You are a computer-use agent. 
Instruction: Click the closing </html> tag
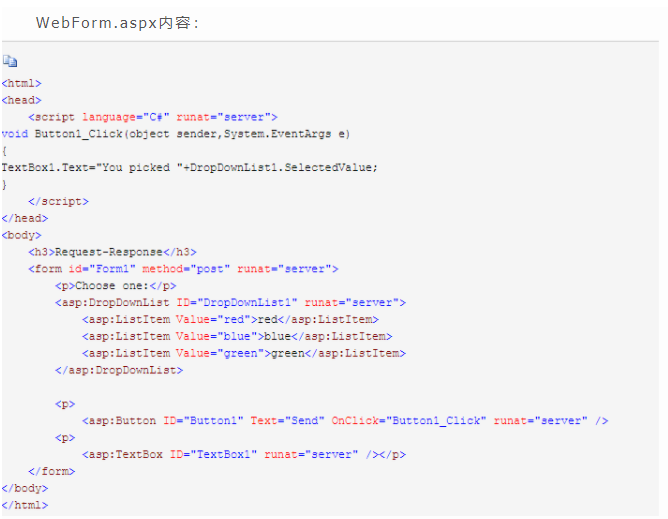25,505
